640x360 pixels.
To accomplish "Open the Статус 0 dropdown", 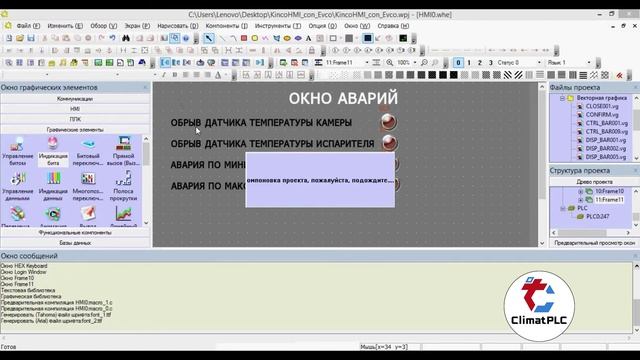I will click(x=539, y=62).
